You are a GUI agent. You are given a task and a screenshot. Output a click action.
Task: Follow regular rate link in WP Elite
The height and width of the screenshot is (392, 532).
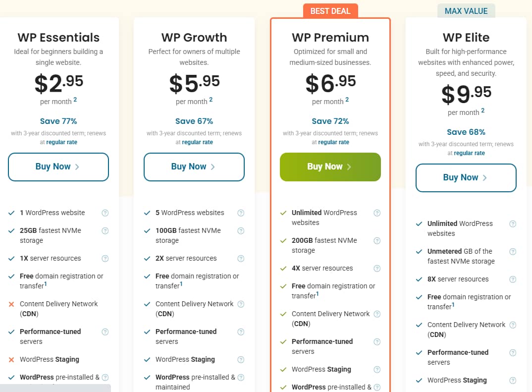point(470,153)
